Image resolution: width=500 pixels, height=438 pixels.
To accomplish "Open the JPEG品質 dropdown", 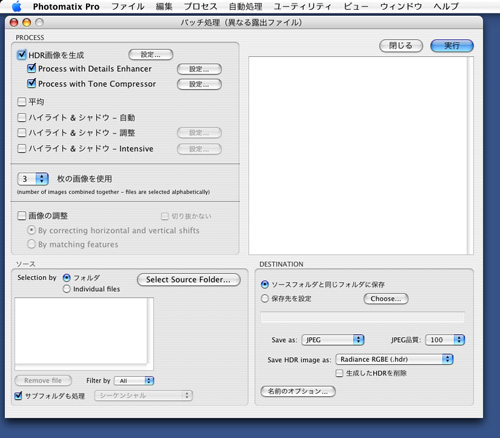I will (x=445, y=340).
